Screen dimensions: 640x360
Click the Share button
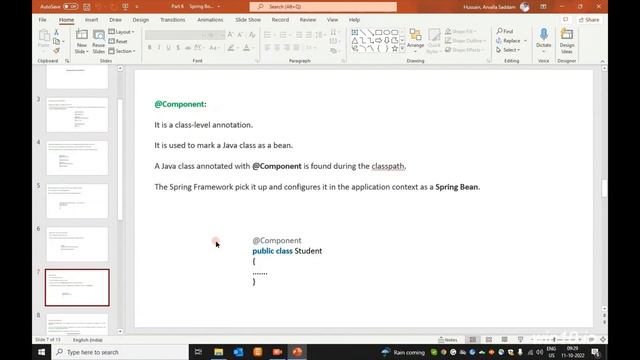[x=589, y=20]
